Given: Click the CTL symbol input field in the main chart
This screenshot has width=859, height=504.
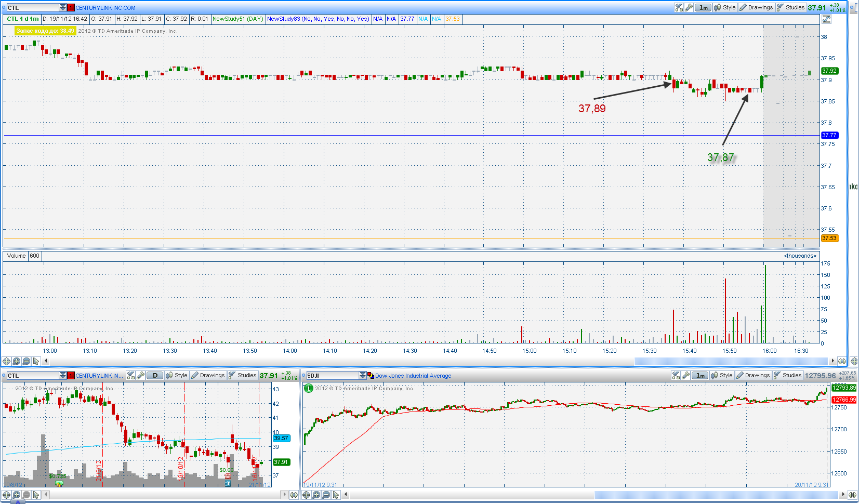Looking at the screenshot, I should (33, 8).
